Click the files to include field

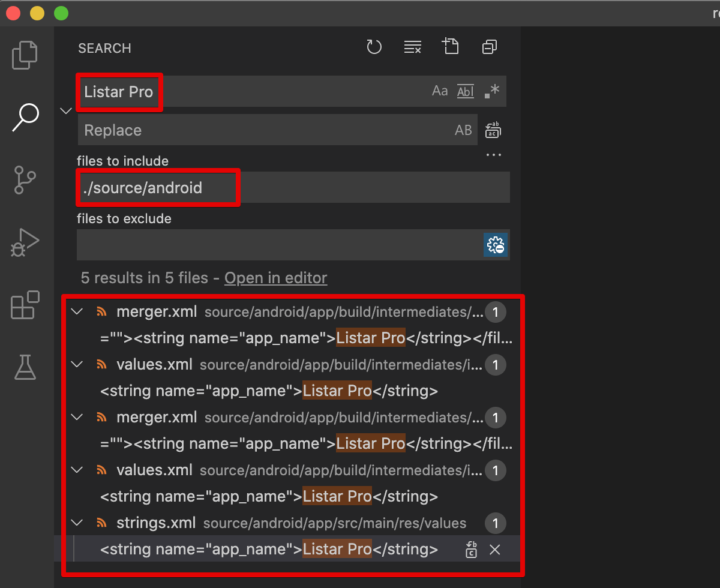coord(293,188)
